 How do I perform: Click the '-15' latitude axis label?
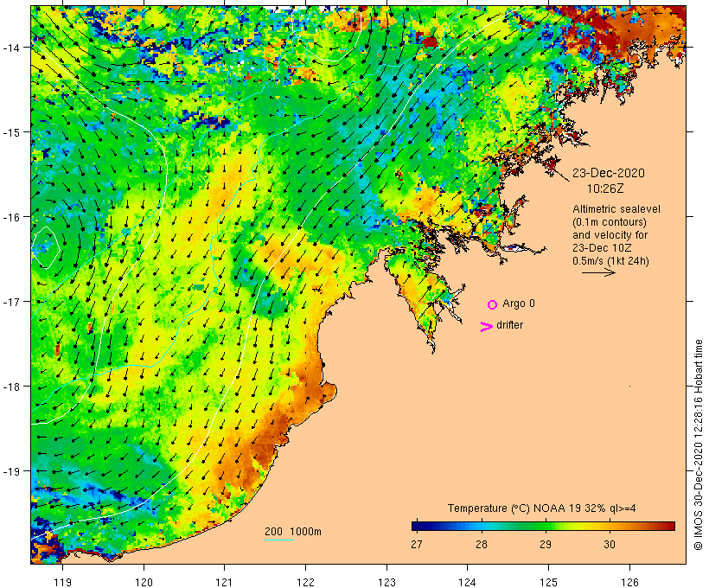point(11,132)
